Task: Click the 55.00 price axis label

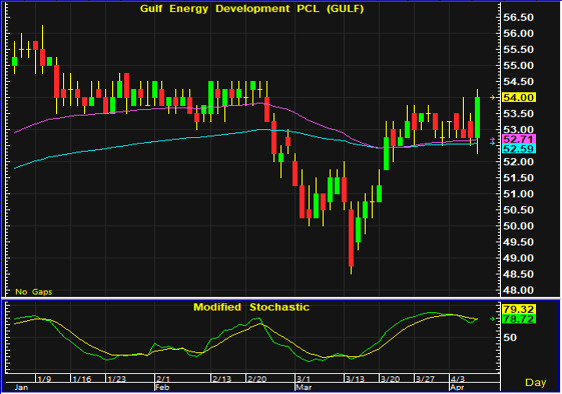Action: (x=518, y=66)
